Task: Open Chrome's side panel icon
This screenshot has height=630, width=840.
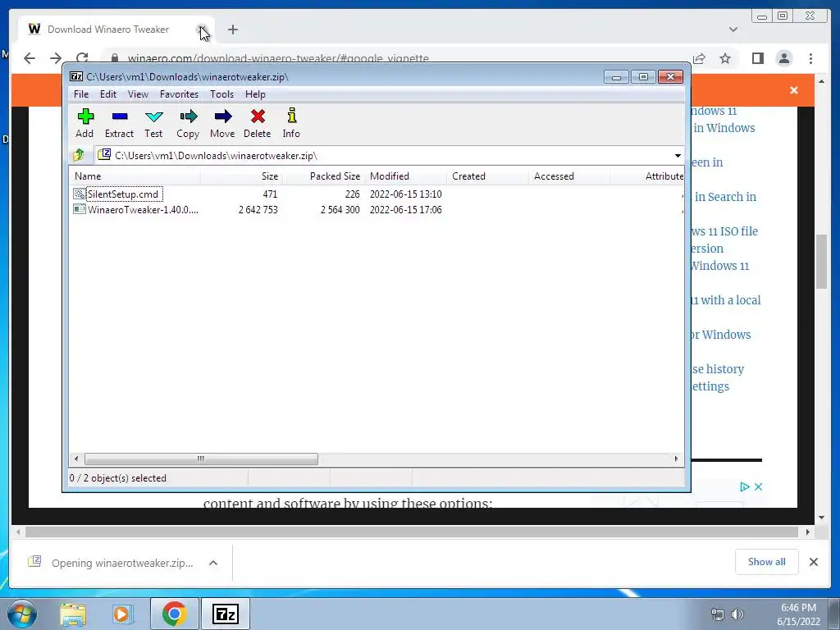Action: (757, 58)
